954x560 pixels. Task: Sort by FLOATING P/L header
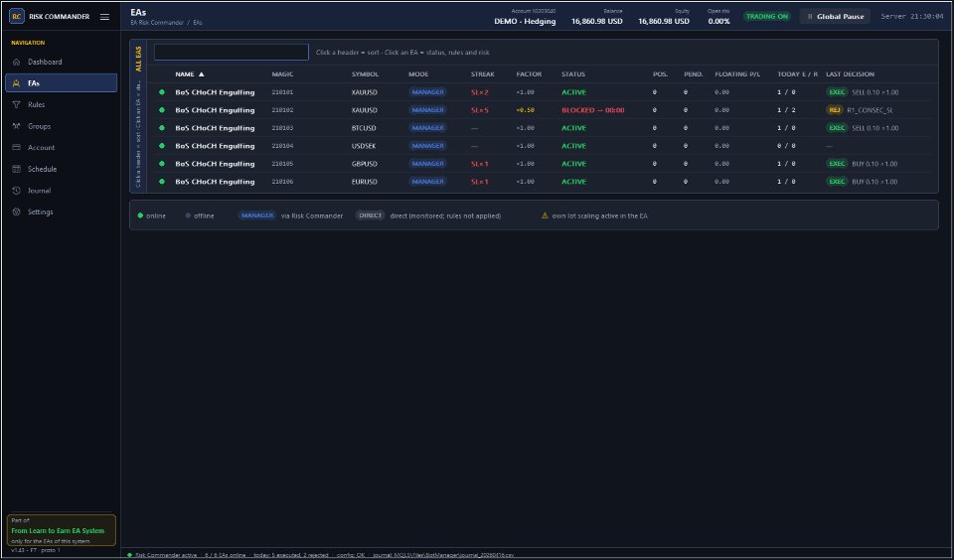click(x=737, y=74)
